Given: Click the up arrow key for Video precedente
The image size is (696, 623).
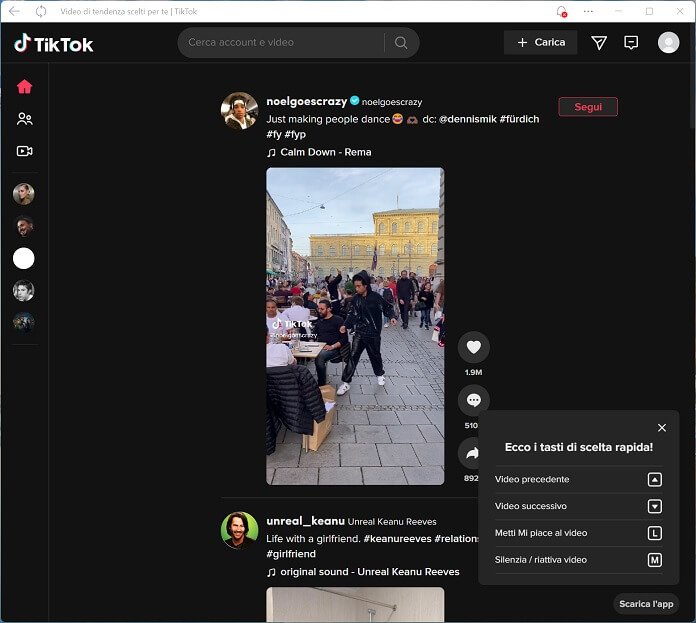Looking at the screenshot, I should pos(654,479).
